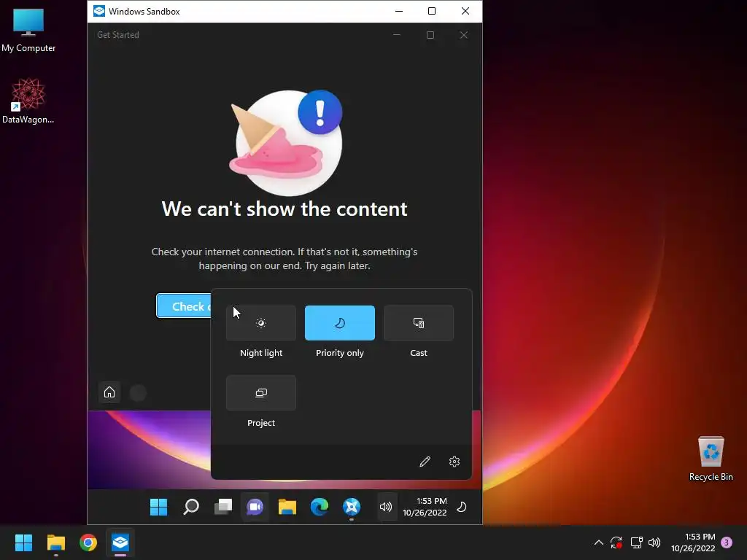The height and width of the screenshot is (560, 747).
Task: Click the host volume tray icon
Action: coord(654,542)
